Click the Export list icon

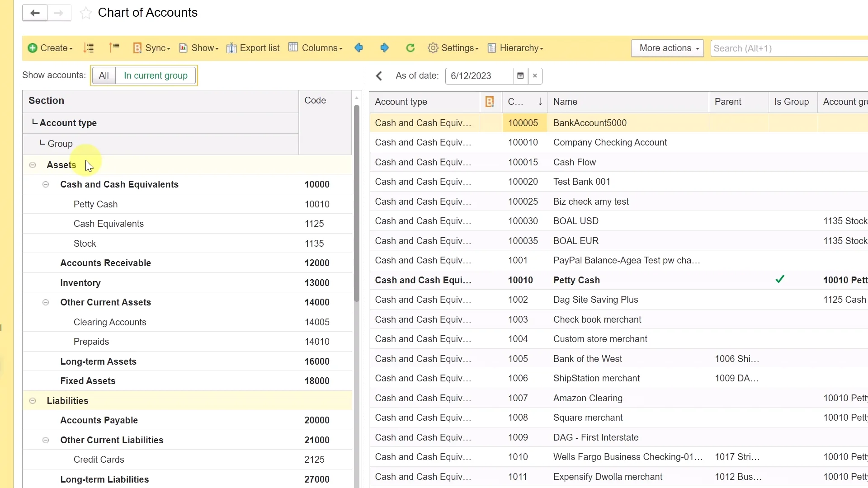coord(231,48)
